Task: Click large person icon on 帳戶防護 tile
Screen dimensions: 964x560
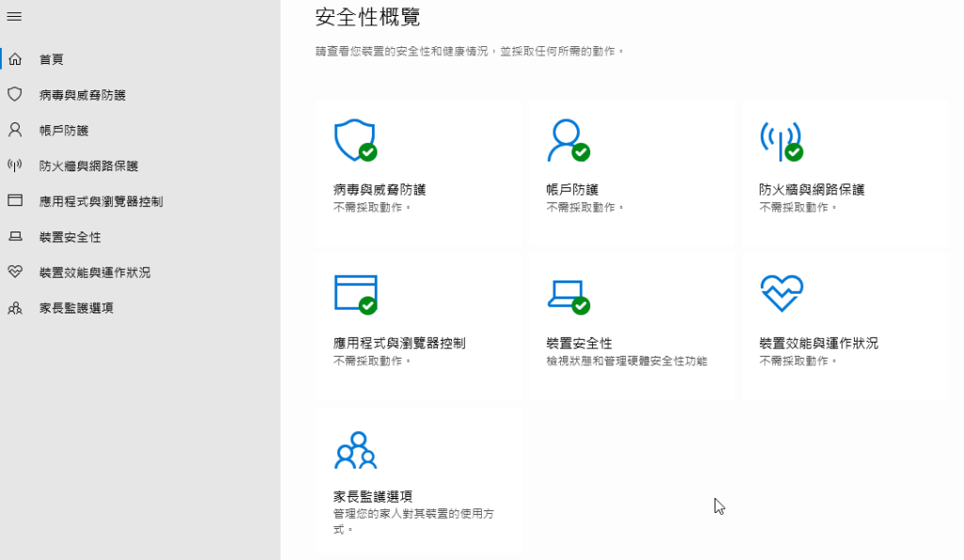Action: click(567, 140)
